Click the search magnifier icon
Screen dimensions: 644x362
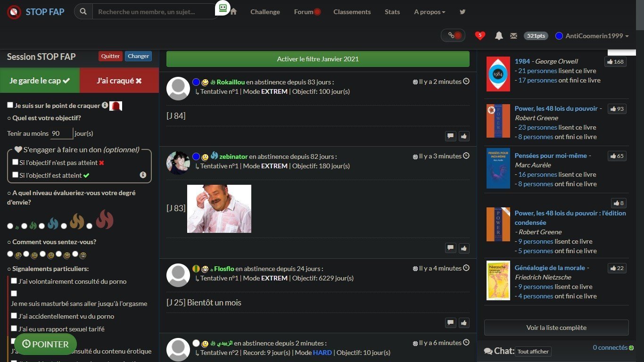(83, 12)
